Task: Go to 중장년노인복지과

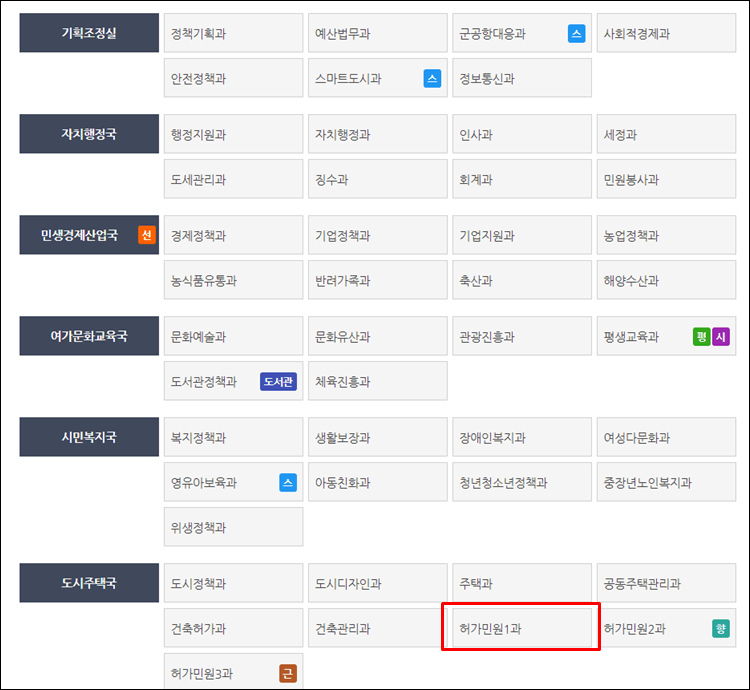Action: tap(666, 482)
